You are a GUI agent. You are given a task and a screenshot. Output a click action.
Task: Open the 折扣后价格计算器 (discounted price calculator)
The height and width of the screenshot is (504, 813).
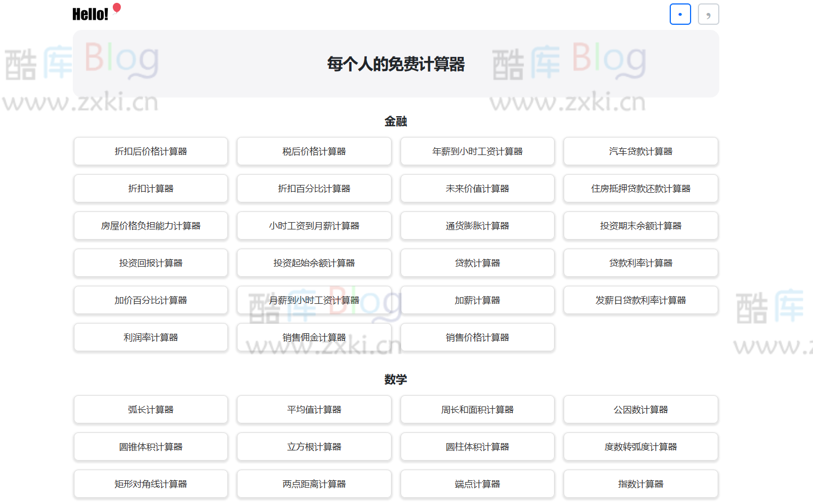click(151, 151)
